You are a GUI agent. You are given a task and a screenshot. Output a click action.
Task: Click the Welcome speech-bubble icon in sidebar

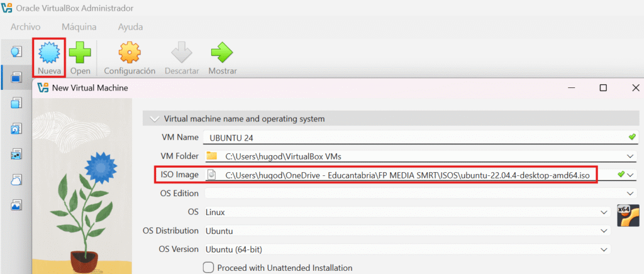(16, 50)
